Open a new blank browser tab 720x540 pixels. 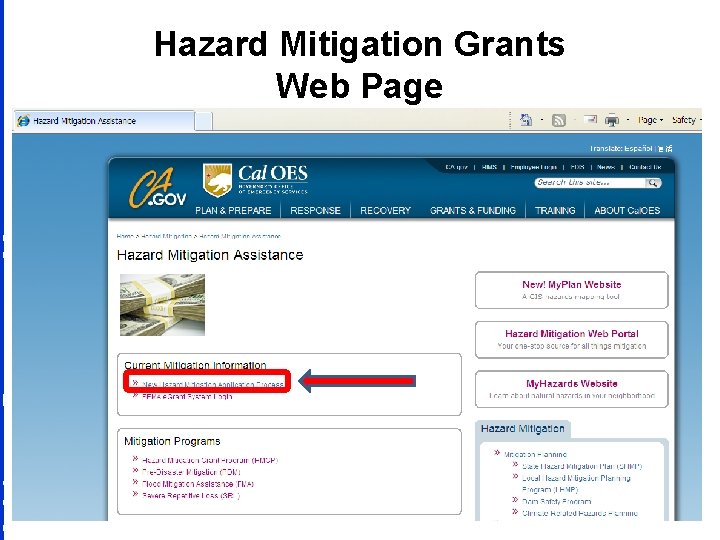pyautogui.click(x=204, y=121)
